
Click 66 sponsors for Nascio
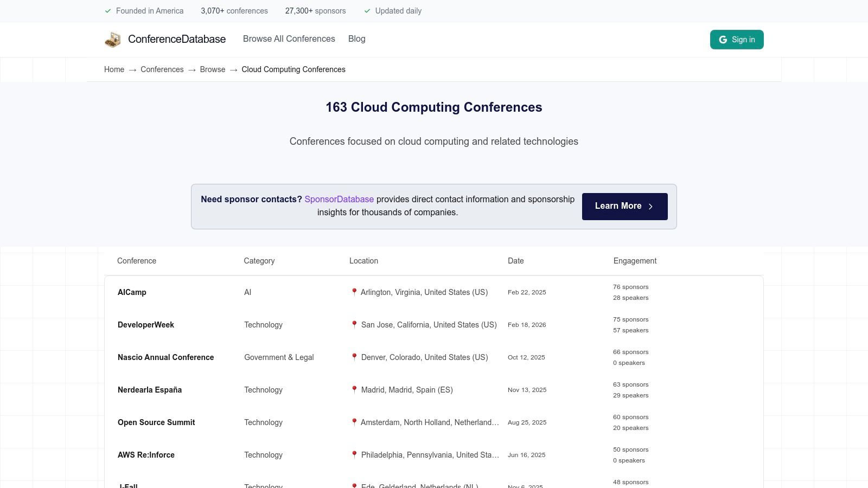coord(630,352)
